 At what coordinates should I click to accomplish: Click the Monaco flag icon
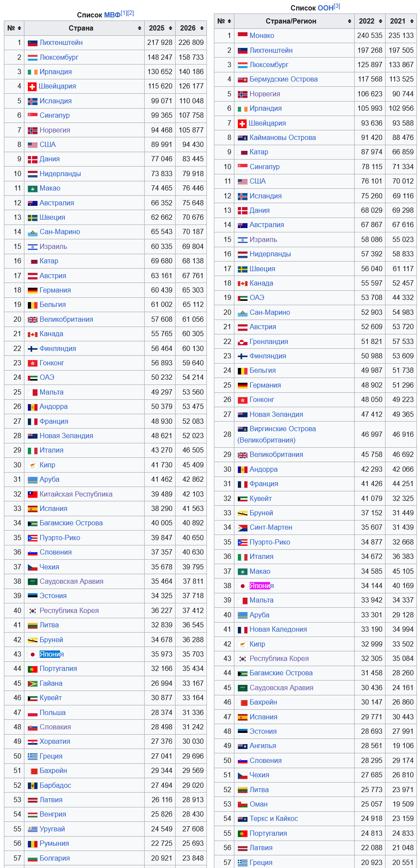[x=243, y=35]
